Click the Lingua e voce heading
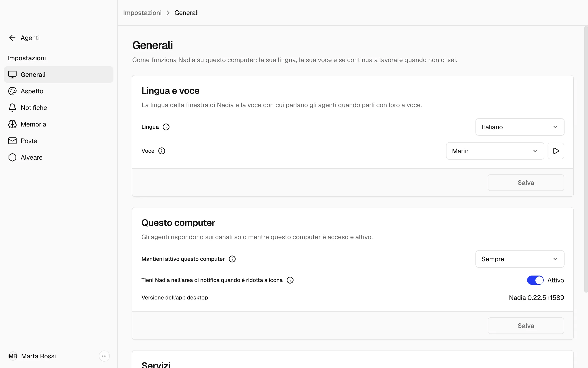This screenshot has height=368, width=588. (170, 91)
